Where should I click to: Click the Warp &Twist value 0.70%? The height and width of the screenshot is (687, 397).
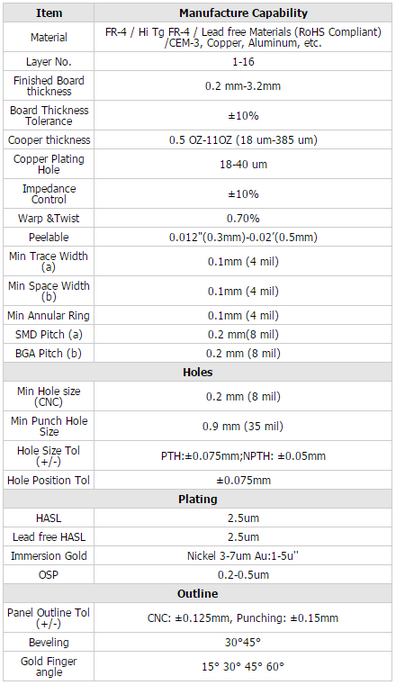[x=243, y=218]
